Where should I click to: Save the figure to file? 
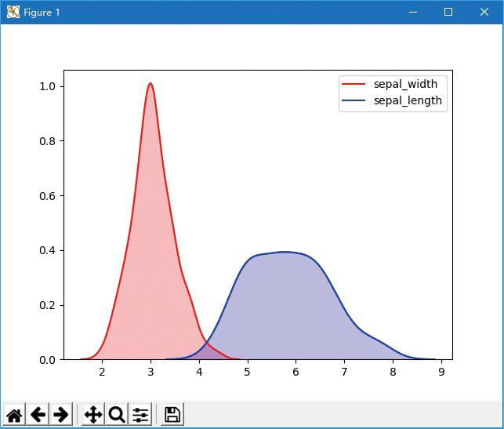click(172, 415)
